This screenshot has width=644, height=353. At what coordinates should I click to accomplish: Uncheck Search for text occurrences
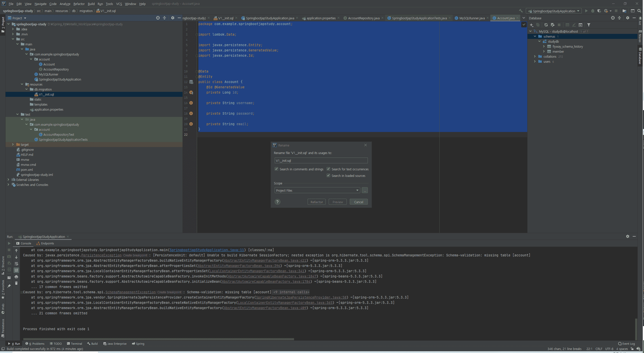(328, 169)
